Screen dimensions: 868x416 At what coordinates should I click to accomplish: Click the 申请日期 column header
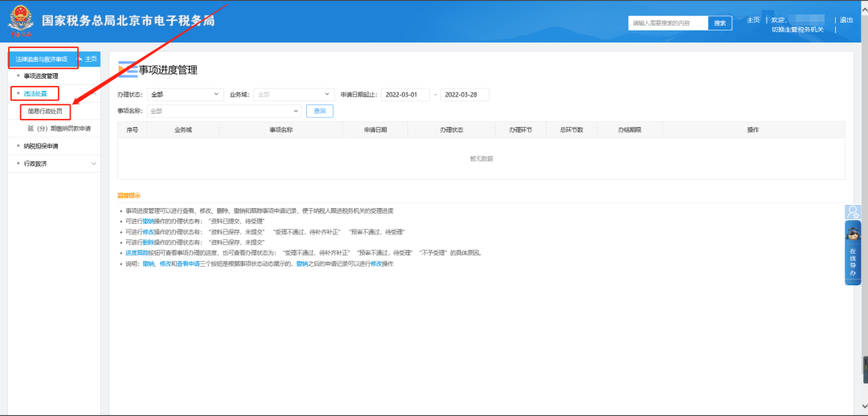[375, 129]
